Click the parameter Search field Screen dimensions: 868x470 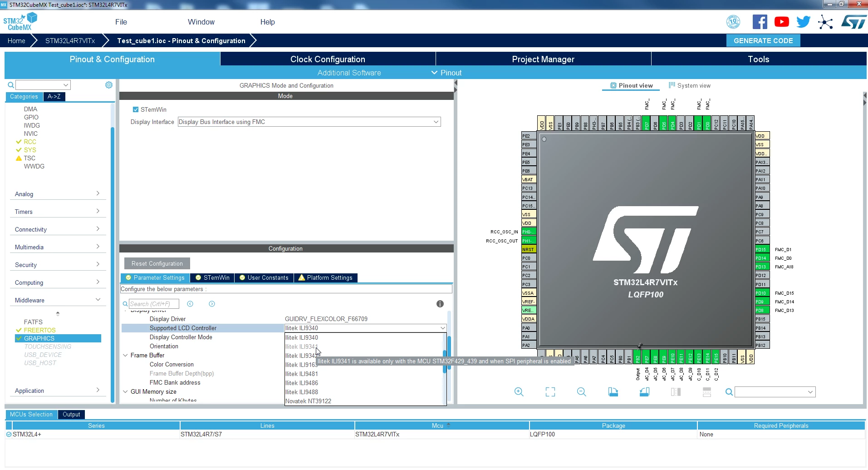154,304
